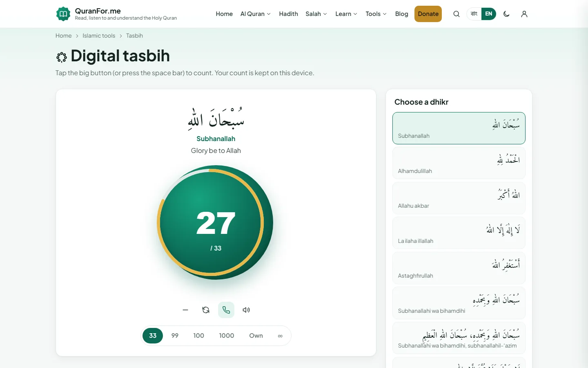Screen dimensions: 588x368
Task: Open the Home menu item
Action: click(224, 14)
